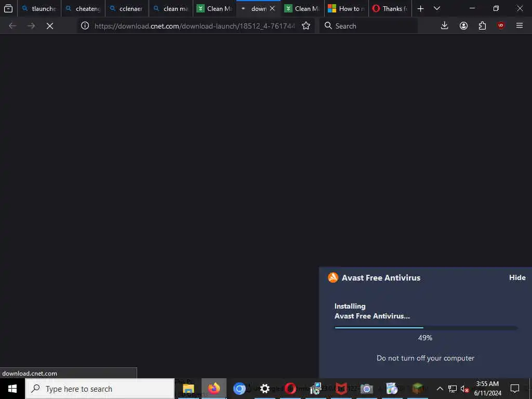The image size is (532, 399).
Task: Open the Firefox account menu
Action: [x=463, y=26]
